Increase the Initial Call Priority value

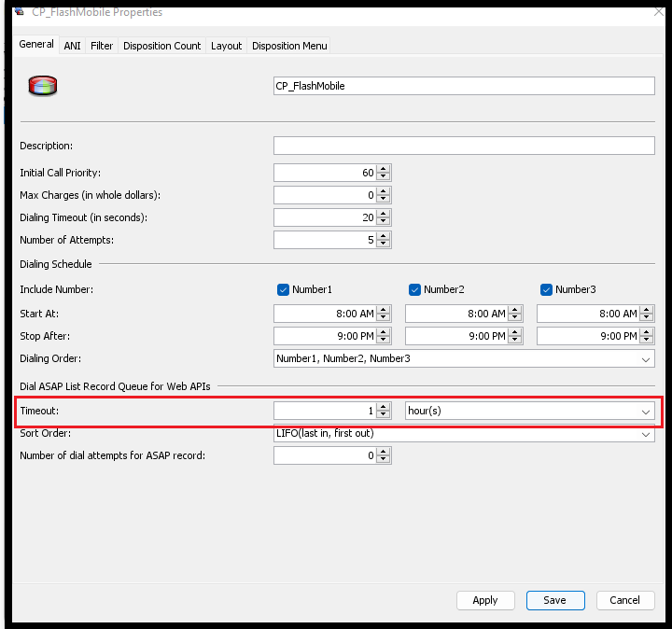click(x=384, y=169)
